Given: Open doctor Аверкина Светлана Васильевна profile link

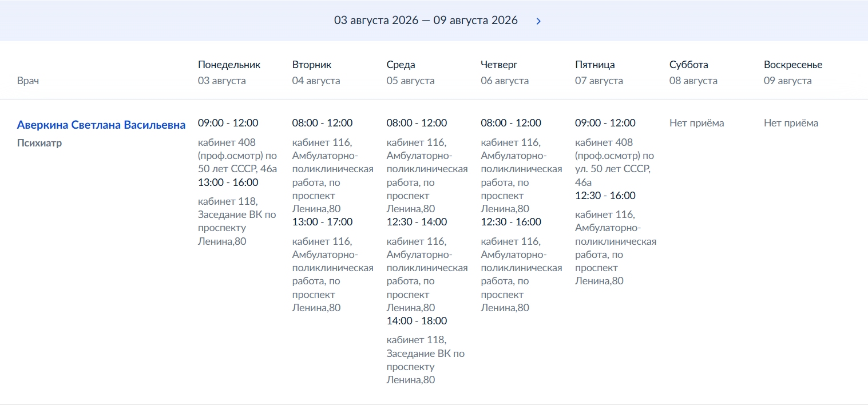Looking at the screenshot, I should [x=101, y=125].
